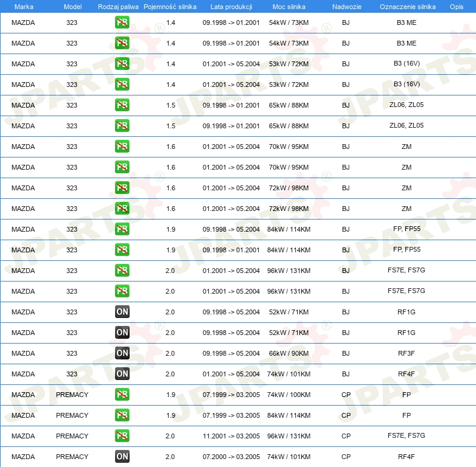Select the 07.2000 -> 03.2005 production years cell
Viewport: 476px width, 467px height.
[231, 457]
